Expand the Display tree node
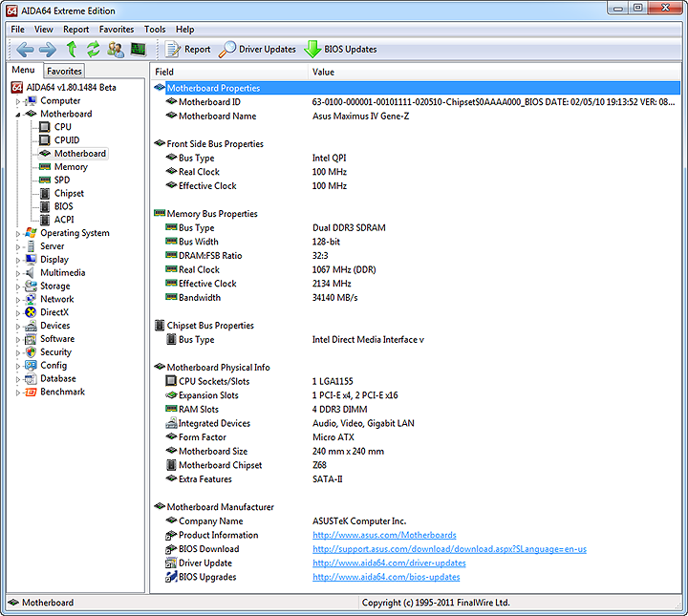 [18, 260]
